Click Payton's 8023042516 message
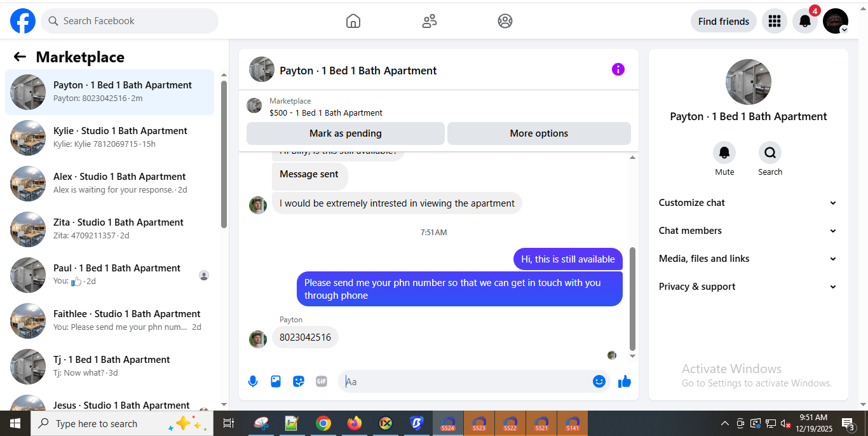Screen dimensions: 868x436 click(x=306, y=337)
